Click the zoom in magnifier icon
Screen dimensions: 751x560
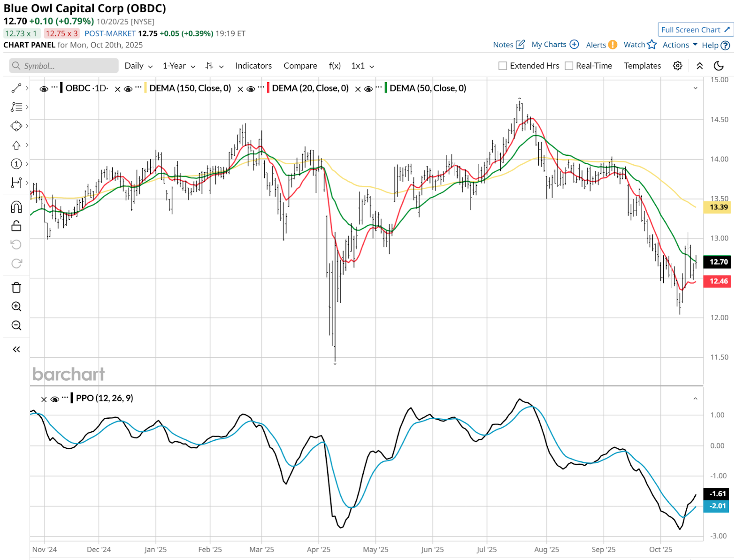click(x=16, y=307)
